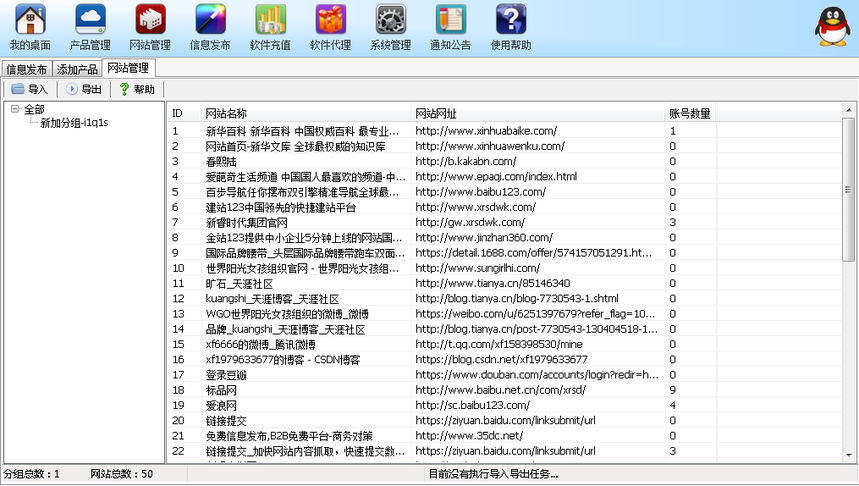
Task: Click account count 9 for 标品网
Action: click(x=672, y=390)
